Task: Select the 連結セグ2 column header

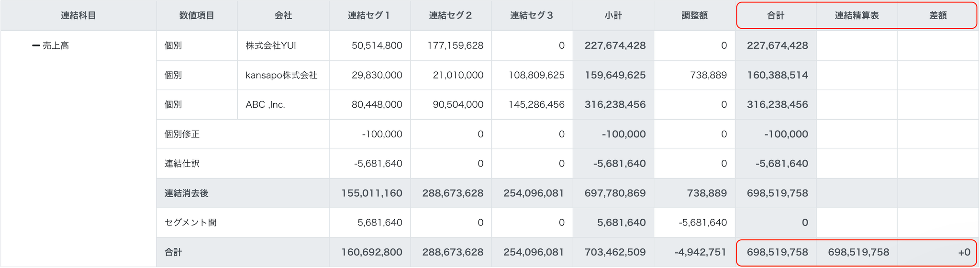Action: 450,15
